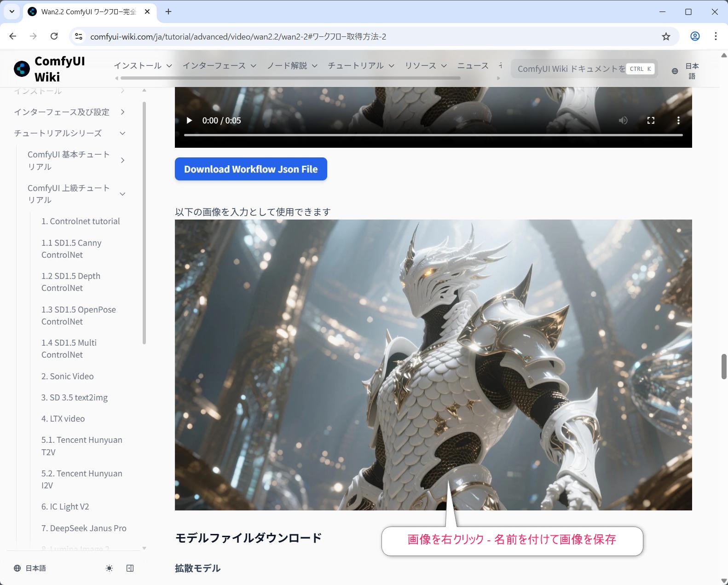Expand ComfyUI 基本チュートリアル section
The height and width of the screenshot is (585, 728).
[76, 160]
